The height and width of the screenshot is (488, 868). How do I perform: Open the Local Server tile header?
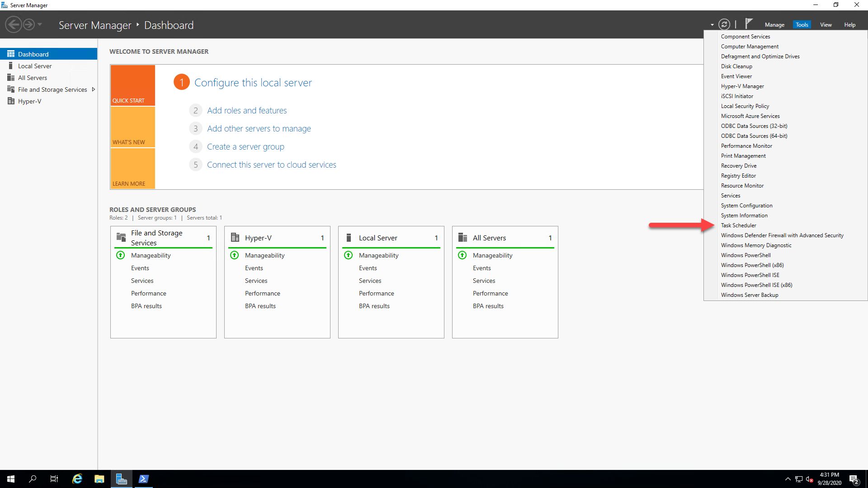point(391,238)
